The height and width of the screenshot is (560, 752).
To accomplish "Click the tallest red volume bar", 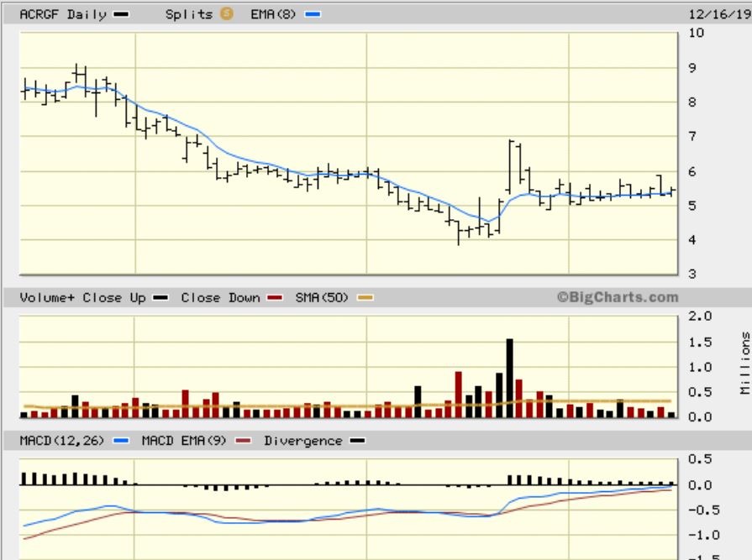I will (459, 395).
